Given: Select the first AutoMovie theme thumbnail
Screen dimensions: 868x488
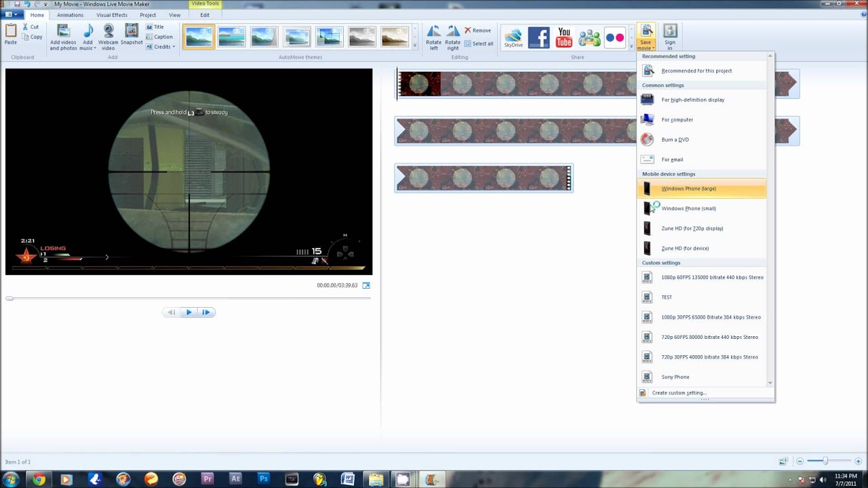Looking at the screenshot, I should pyautogui.click(x=199, y=37).
